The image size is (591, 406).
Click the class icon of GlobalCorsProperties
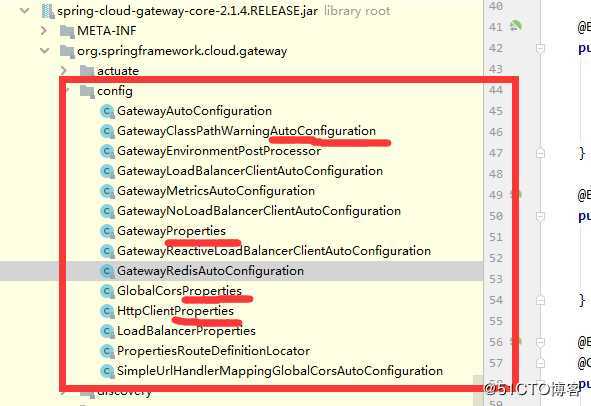[x=107, y=291]
